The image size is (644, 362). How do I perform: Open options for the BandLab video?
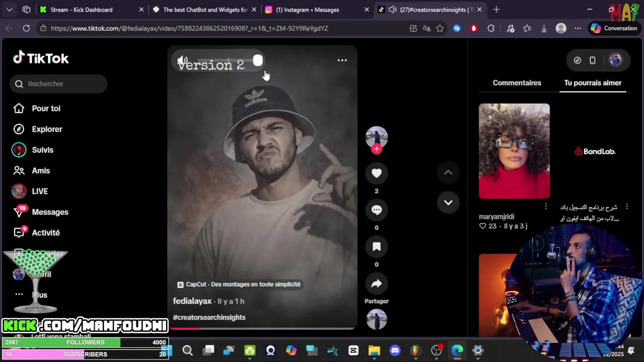pos(626,207)
